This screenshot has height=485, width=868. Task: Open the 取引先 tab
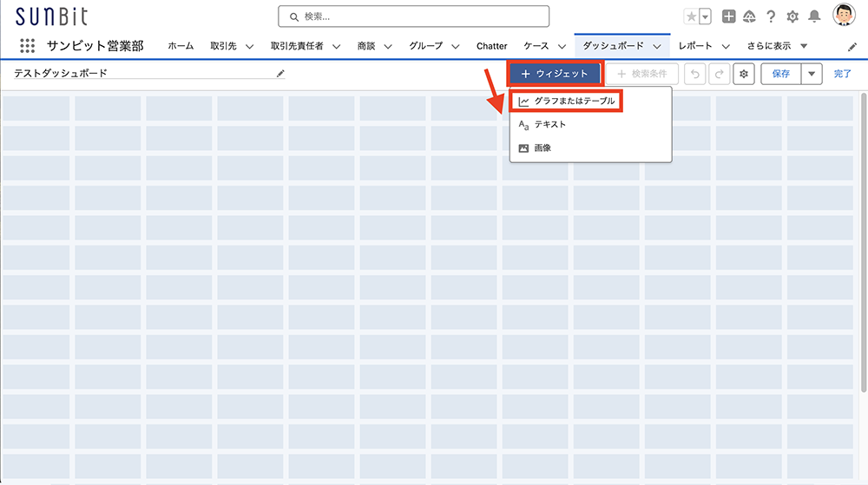(223, 46)
